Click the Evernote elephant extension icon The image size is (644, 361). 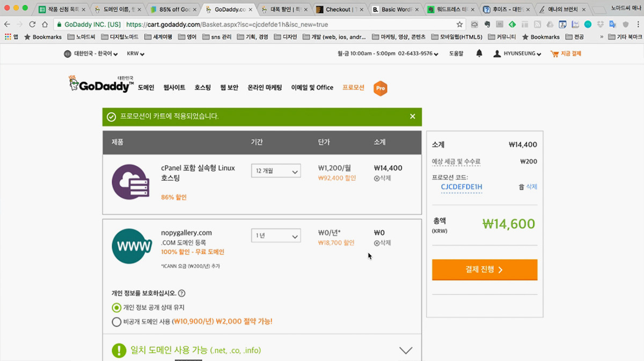[487, 25]
